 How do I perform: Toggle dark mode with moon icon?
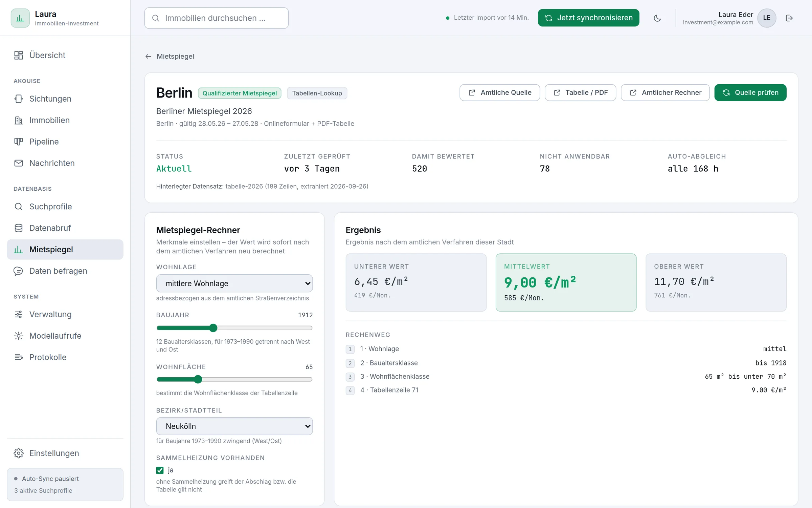point(657,18)
